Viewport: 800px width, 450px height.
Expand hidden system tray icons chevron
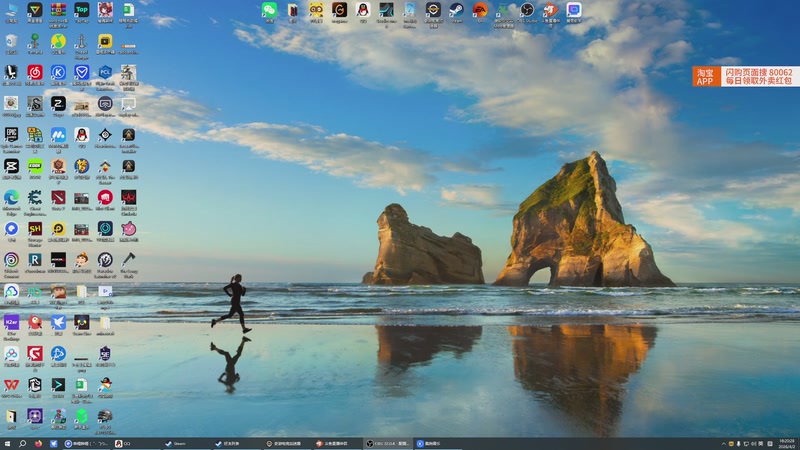(723, 444)
